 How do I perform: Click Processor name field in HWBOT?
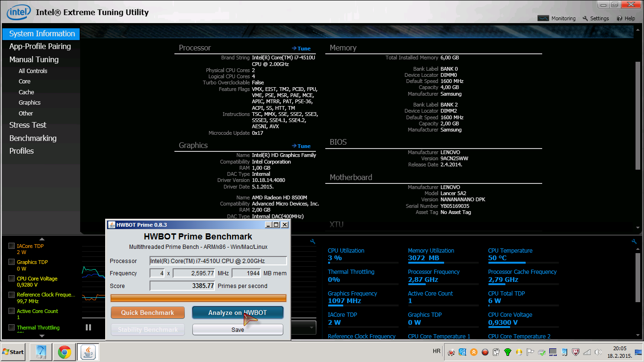218,261
